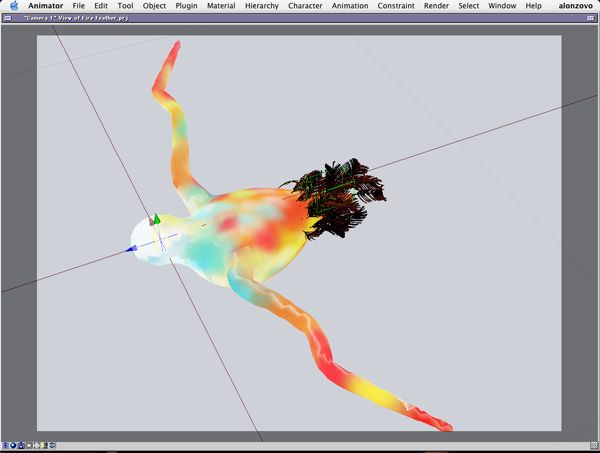Open the Animator application menu
600x453 pixels.
pyautogui.click(x=46, y=6)
